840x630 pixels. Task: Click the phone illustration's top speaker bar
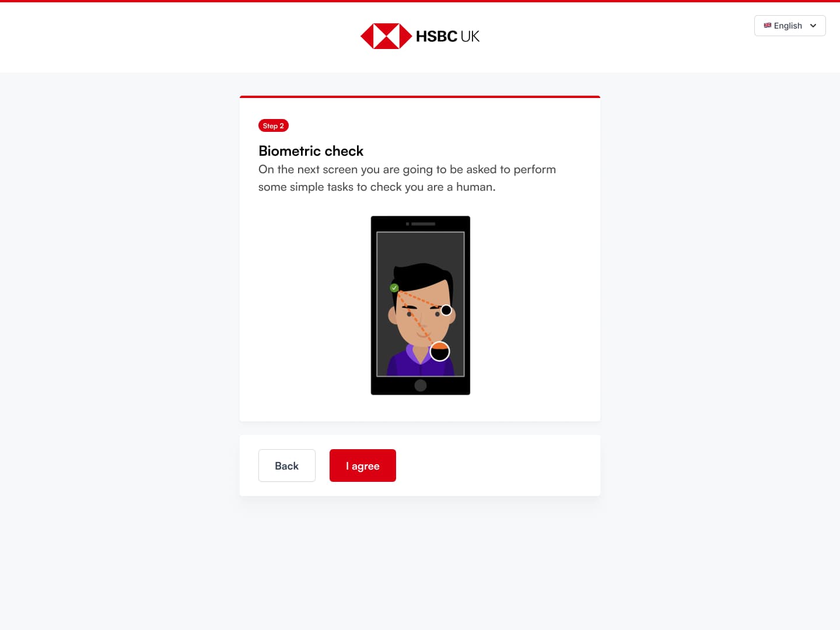pyautogui.click(x=423, y=224)
